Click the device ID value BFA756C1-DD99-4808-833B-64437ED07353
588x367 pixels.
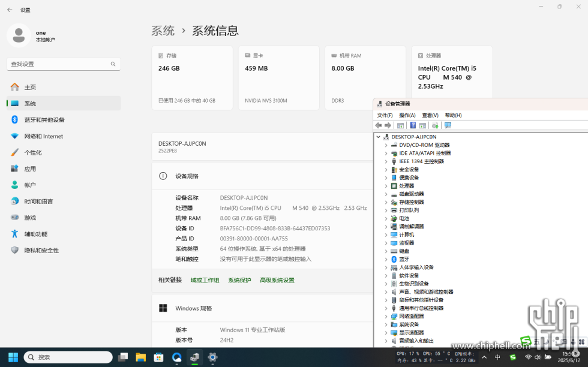(x=275, y=228)
